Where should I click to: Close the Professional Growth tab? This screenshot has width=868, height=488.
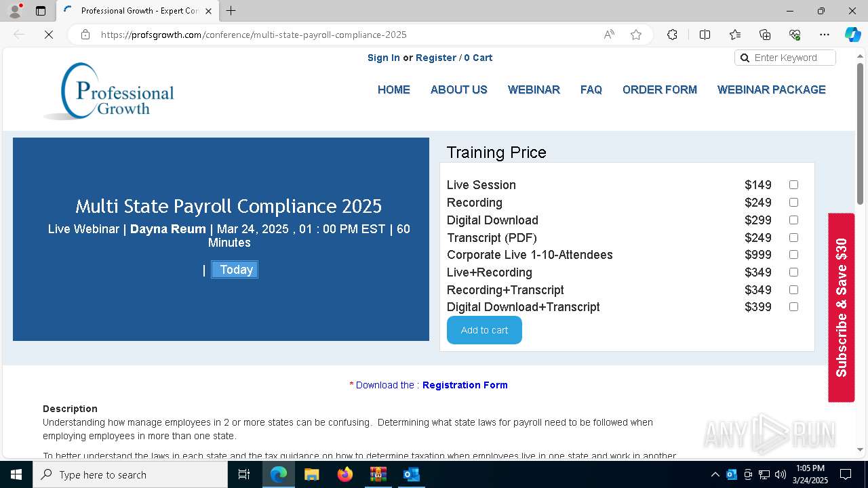point(208,11)
